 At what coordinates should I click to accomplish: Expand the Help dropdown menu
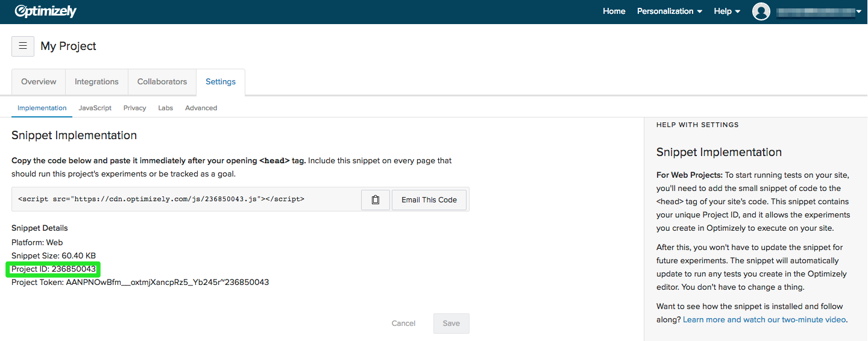point(727,11)
